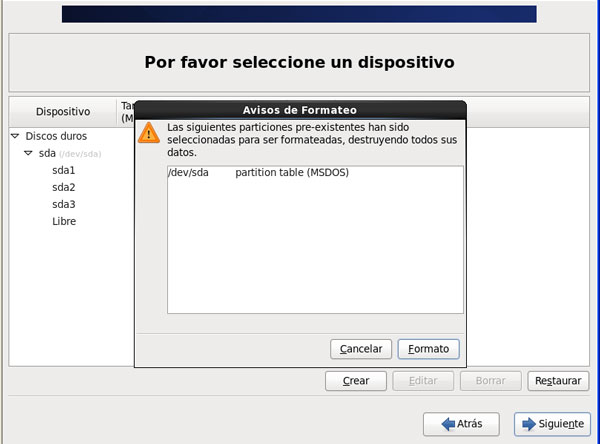Image resolution: width=600 pixels, height=444 pixels.
Task: Click the greyed-out Borrar button
Action: [x=490, y=381]
